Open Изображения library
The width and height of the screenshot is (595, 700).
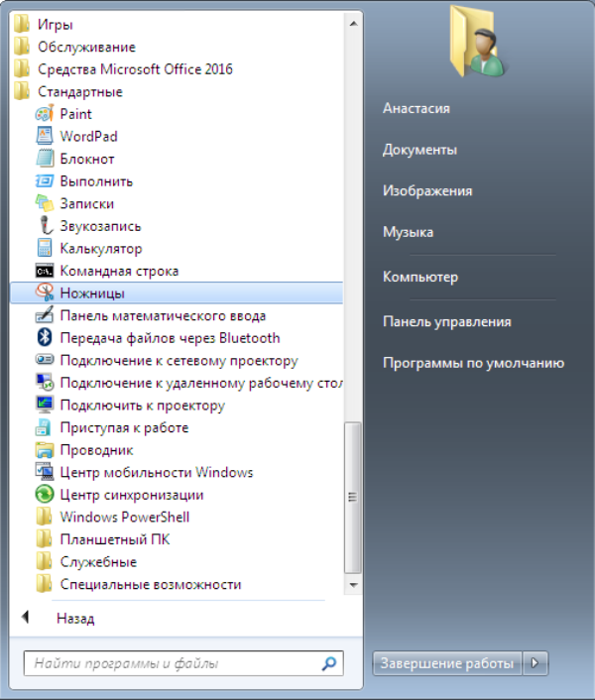pos(427,191)
